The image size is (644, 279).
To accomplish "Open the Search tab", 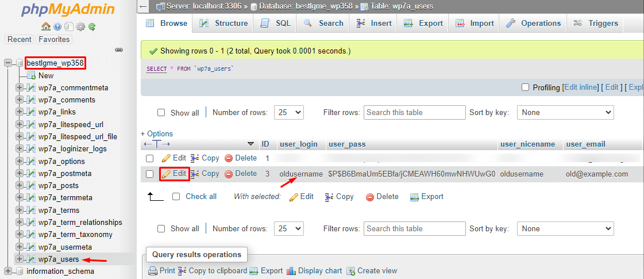I will tap(323, 24).
